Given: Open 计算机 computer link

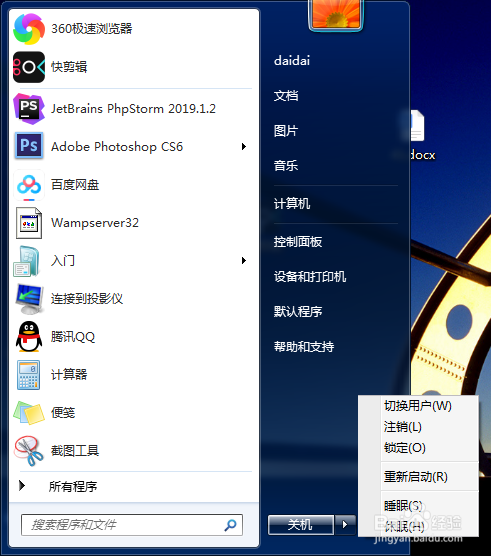Looking at the screenshot, I should (292, 204).
